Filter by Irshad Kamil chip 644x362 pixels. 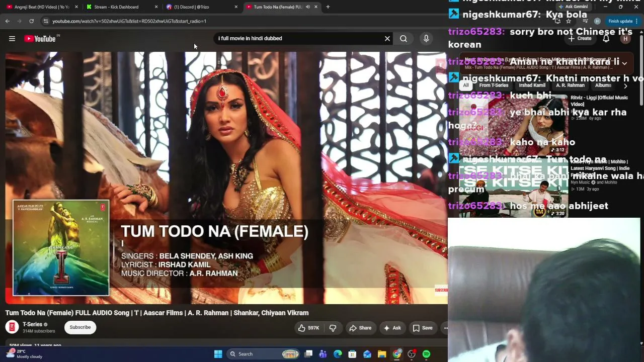(532, 85)
